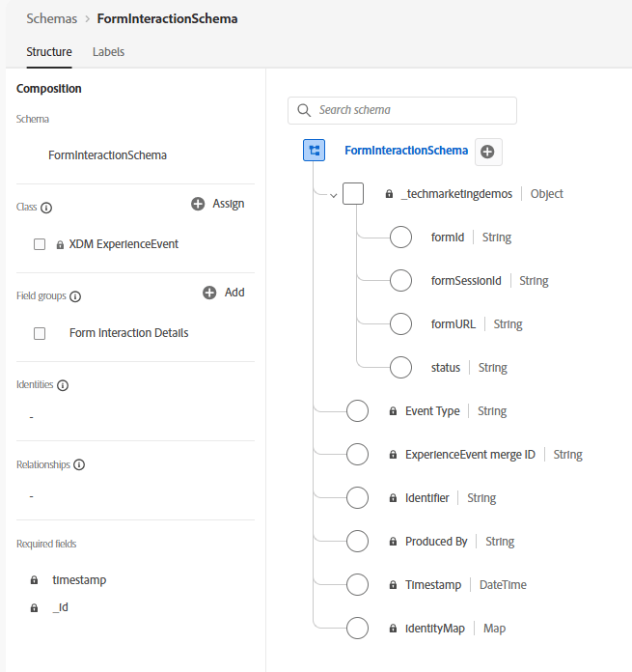Click lock icon beside required timestamp
The image size is (632, 672).
[x=35, y=580]
